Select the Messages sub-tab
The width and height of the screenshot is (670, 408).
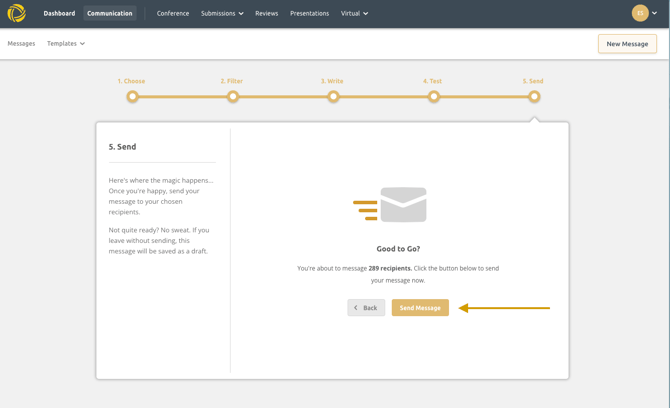[21, 44]
